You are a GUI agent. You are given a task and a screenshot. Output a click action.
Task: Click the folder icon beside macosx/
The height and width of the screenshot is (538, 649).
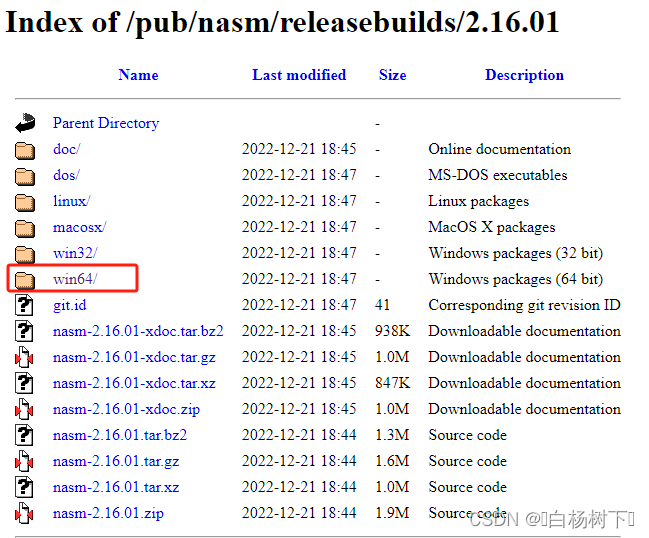[x=25, y=229]
